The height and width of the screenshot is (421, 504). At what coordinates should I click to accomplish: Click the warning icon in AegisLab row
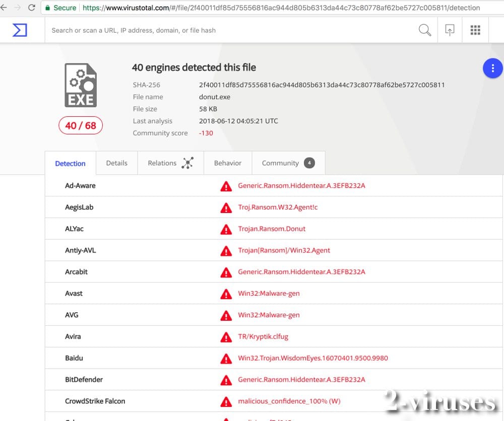coord(226,208)
